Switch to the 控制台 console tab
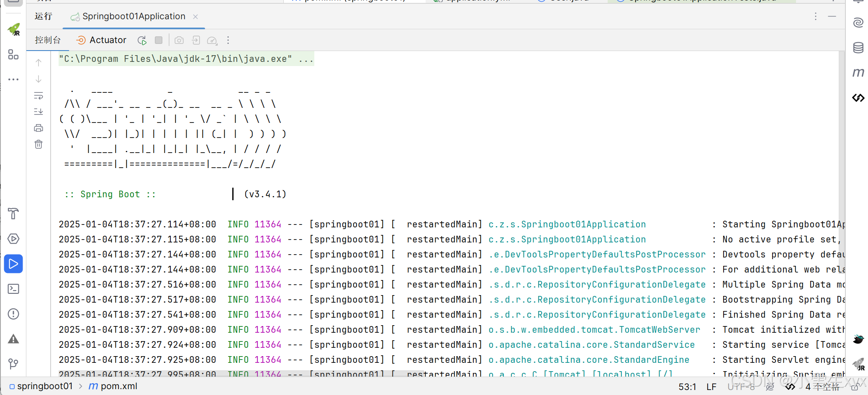The image size is (868, 395). [x=48, y=40]
